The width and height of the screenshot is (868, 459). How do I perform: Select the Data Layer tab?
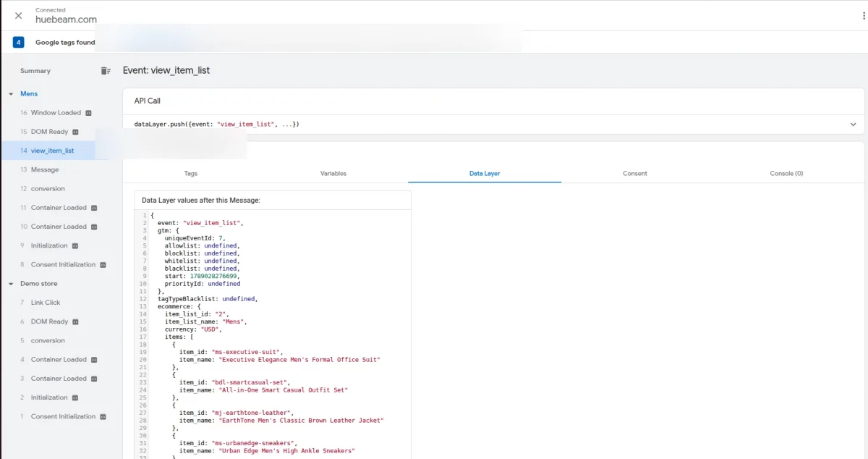(x=485, y=173)
